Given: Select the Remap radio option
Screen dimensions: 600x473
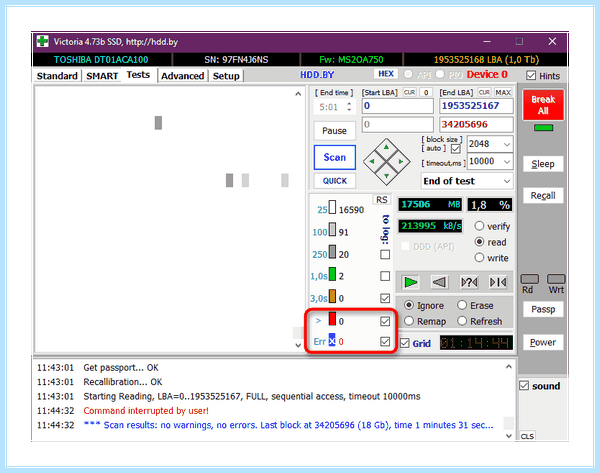Looking at the screenshot, I should click(409, 321).
